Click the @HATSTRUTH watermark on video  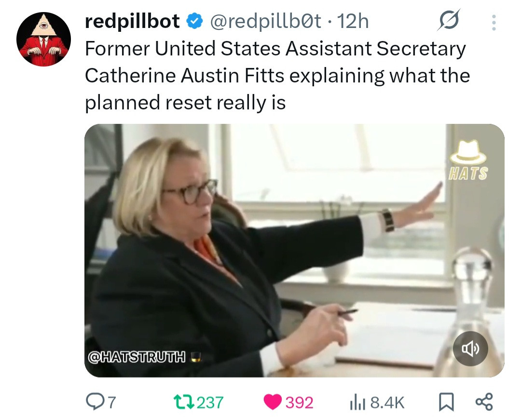click(x=145, y=356)
